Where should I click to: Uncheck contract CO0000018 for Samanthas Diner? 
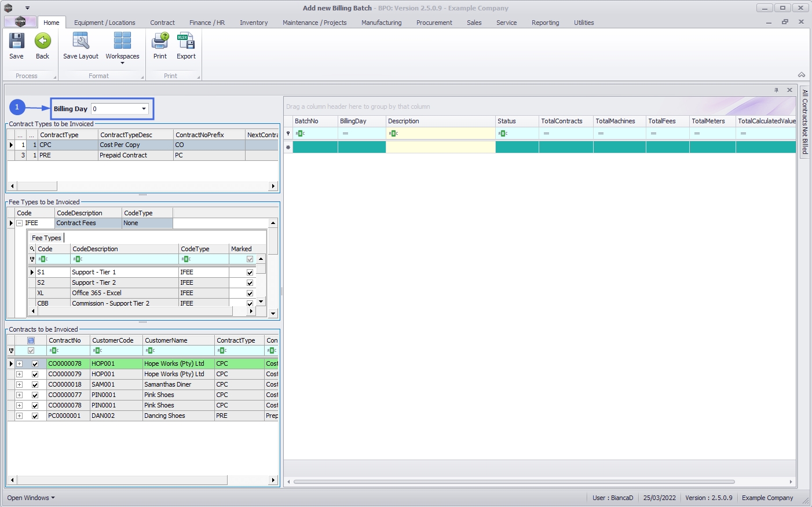click(35, 385)
